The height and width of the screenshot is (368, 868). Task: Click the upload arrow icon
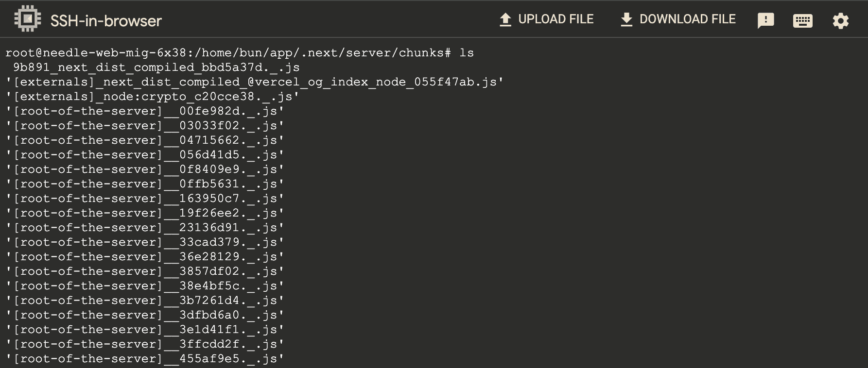coord(505,20)
